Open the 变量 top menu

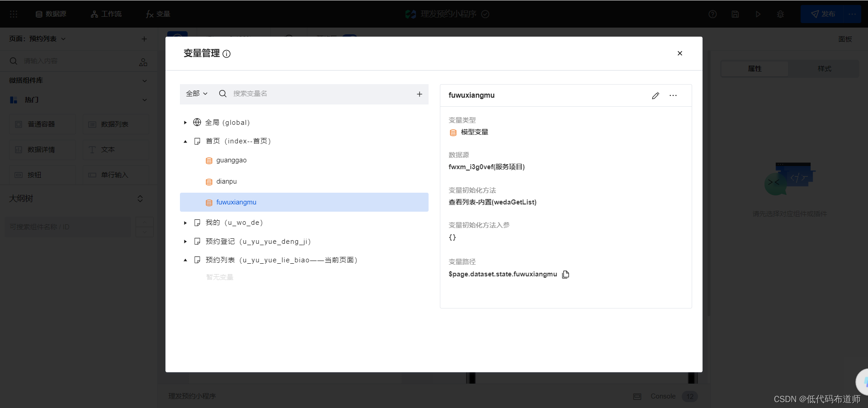[158, 14]
